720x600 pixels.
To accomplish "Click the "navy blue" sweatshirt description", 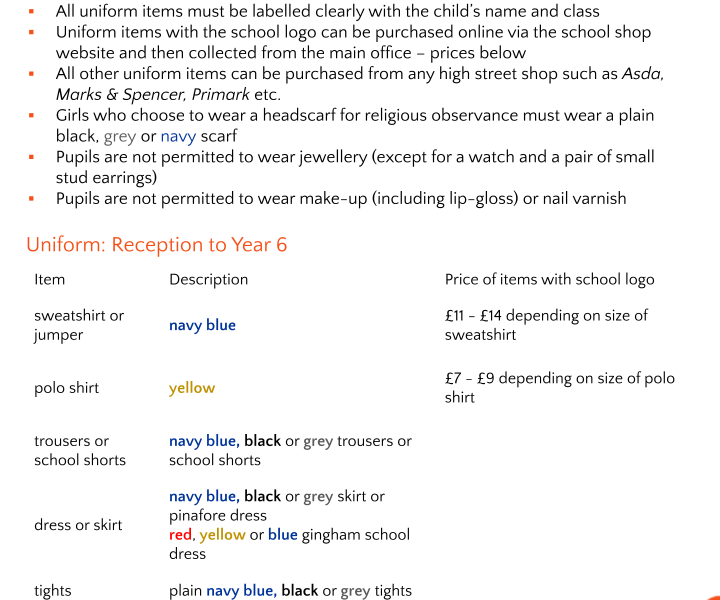I will click(202, 325).
